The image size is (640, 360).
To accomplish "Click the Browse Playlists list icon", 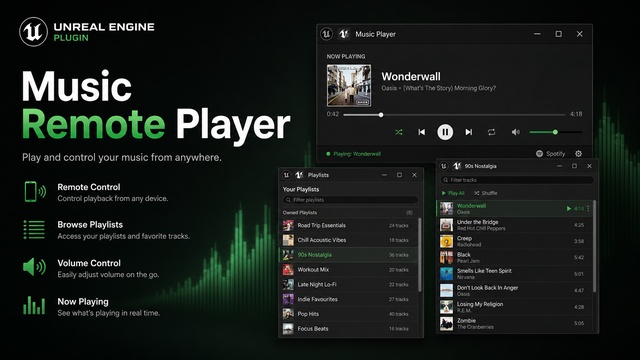I will tap(34, 230).
